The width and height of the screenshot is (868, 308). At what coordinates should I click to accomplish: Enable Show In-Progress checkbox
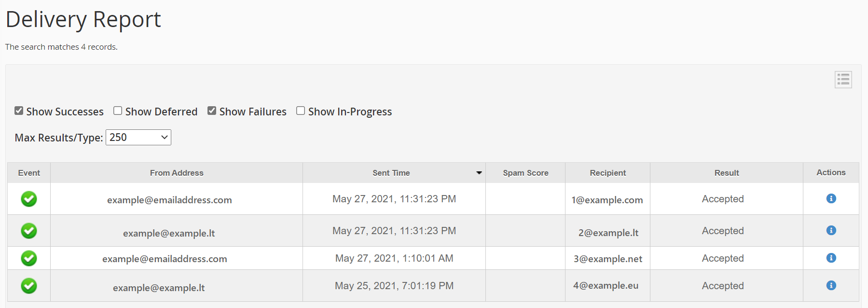tap(301, 111)
